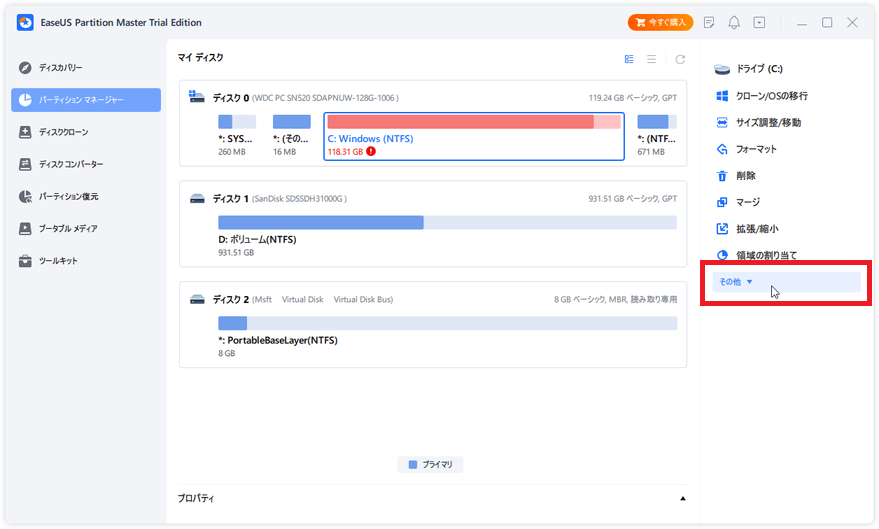
Task: Open the task log notes icon
Action: pyautogui.click(x=709, y=22)
